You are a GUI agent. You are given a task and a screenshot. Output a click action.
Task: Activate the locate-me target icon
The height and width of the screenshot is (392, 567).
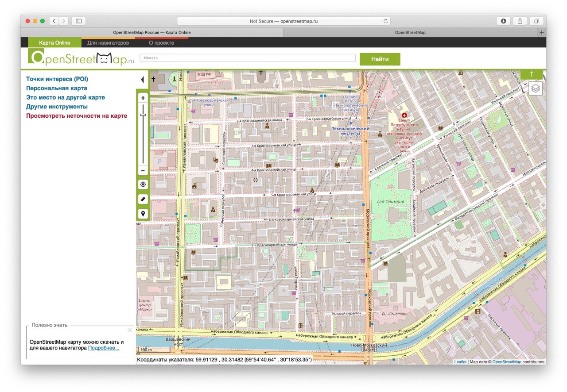pyautogui.click(x=143, y=184)
